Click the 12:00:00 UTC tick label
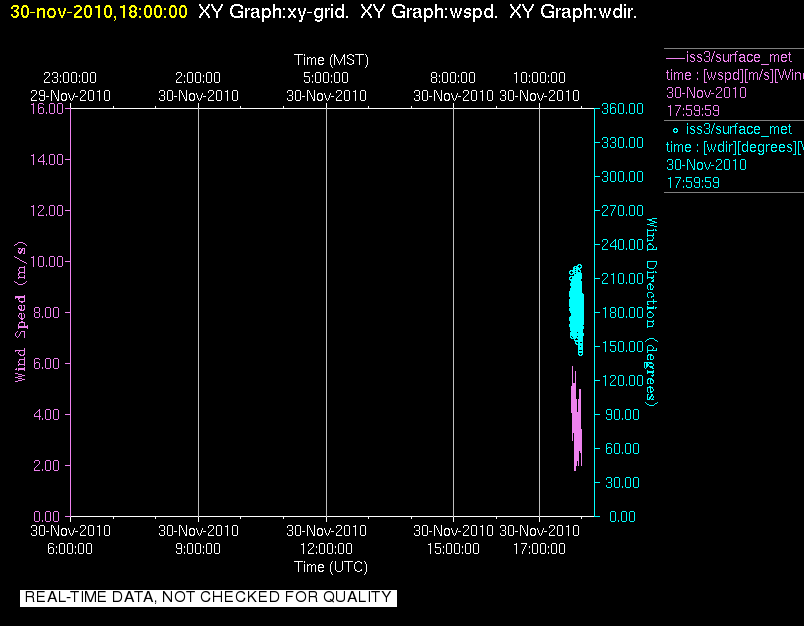The image size is (804, 626). point(326,549)
